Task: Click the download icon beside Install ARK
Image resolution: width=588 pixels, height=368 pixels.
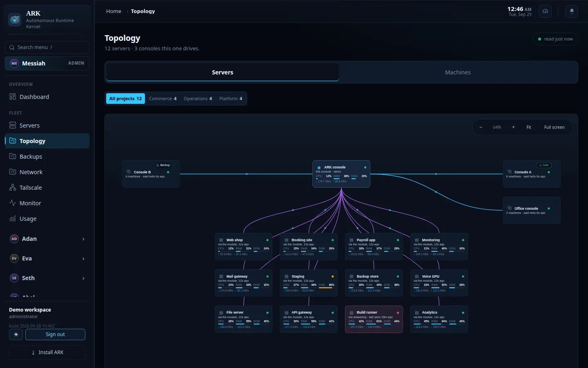Action: (33, 352)
